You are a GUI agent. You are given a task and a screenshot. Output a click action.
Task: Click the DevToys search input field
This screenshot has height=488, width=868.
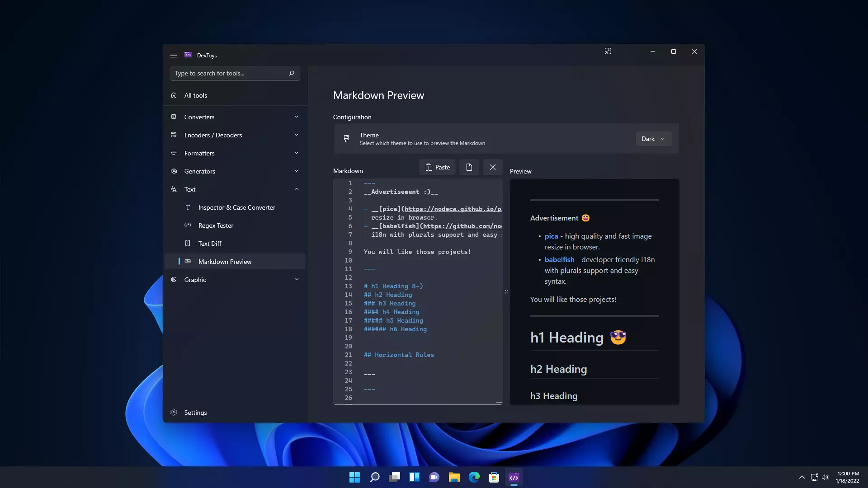coord(233,73)
